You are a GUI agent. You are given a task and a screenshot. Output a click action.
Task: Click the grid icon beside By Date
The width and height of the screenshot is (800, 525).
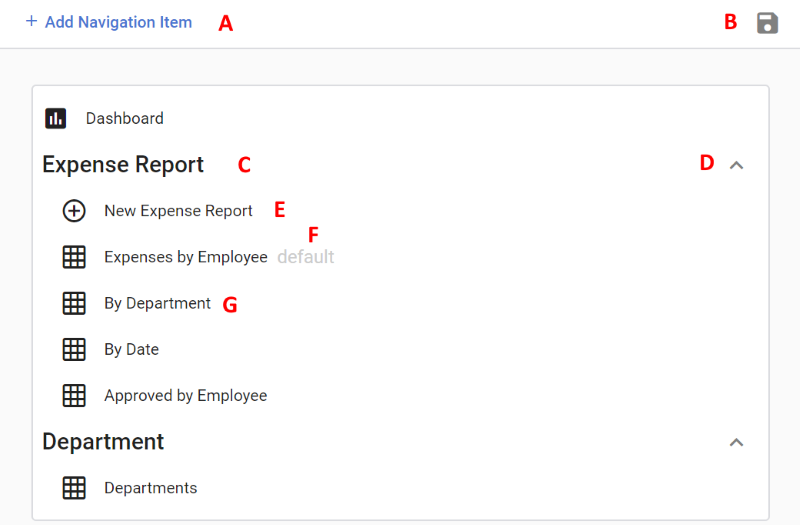click(74, 349)
